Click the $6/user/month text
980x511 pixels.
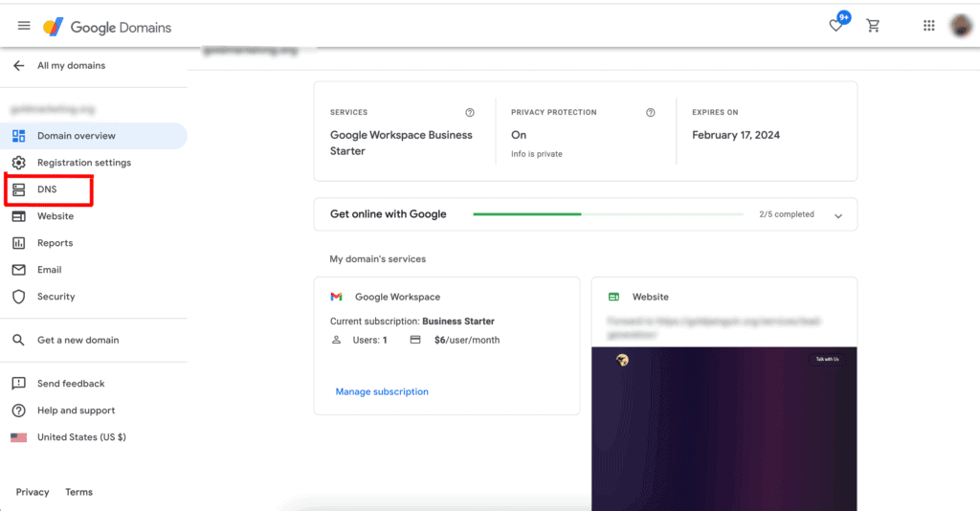(467, 340)
